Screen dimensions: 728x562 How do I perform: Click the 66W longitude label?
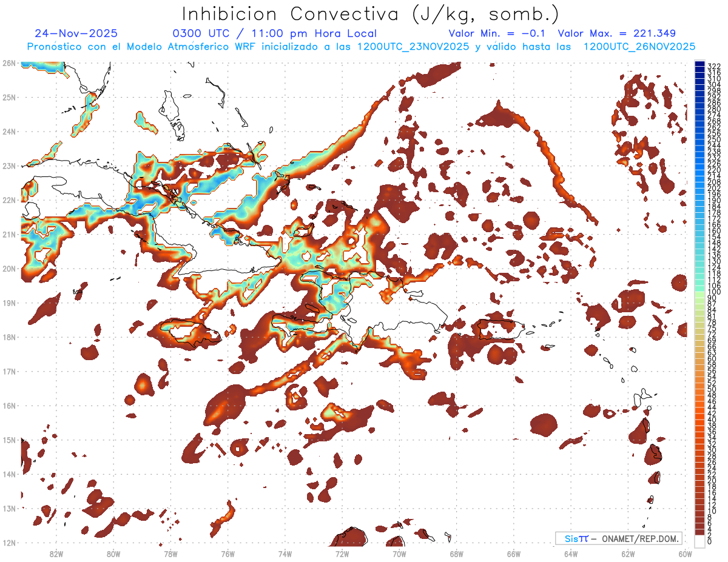click(514, 554)
